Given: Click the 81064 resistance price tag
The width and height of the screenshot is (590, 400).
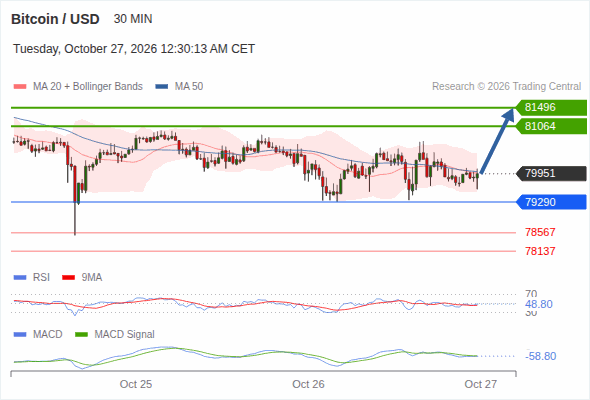Looking at the screenshot, I should 551,126.
